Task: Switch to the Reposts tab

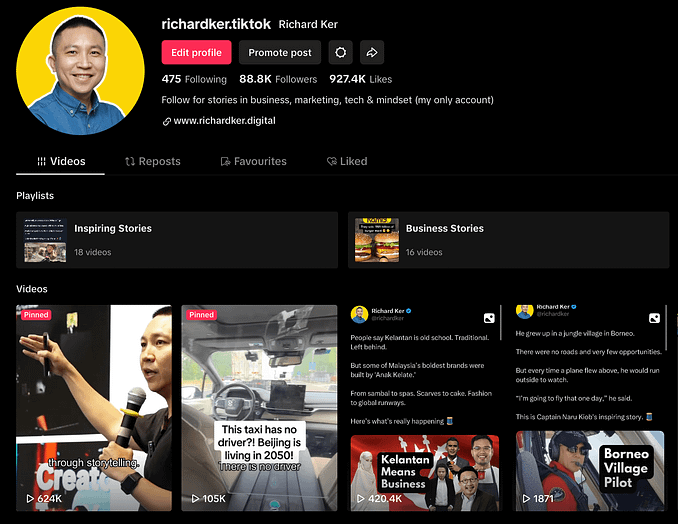Action: pyautogui.click(x=152, y=161)
